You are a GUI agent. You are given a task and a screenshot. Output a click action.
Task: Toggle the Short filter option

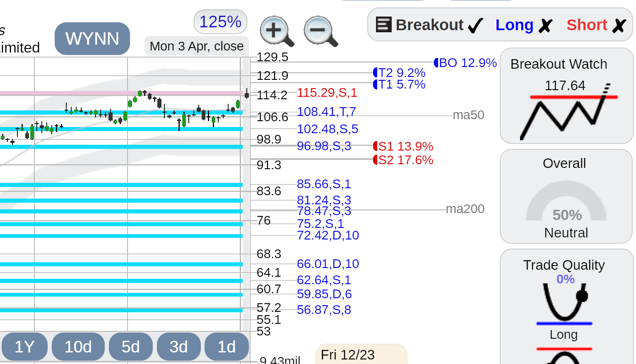click(x=596, y=25)
